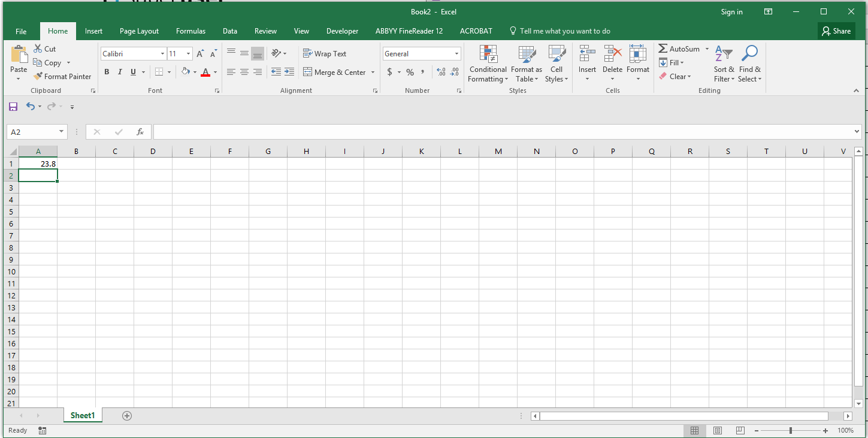The image size is (868, 438).
Task: Open the Fill Color dropdown arrow
Action: (x=195, y=72)
